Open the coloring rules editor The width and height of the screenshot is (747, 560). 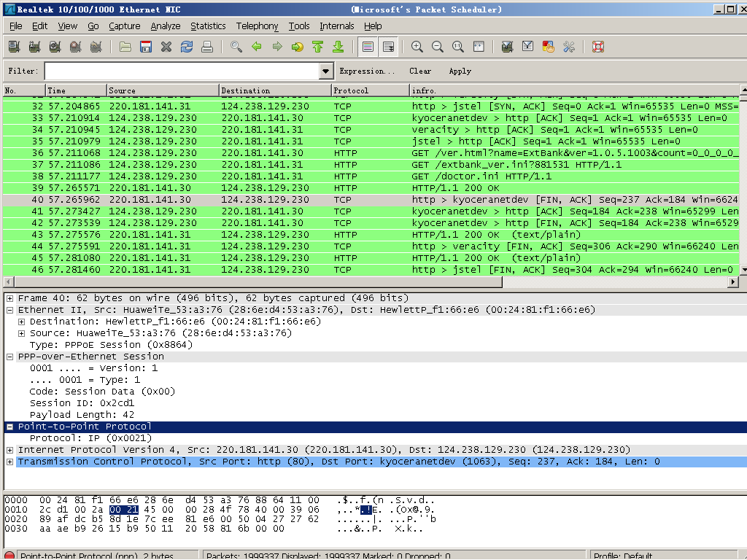click(549, 47)
